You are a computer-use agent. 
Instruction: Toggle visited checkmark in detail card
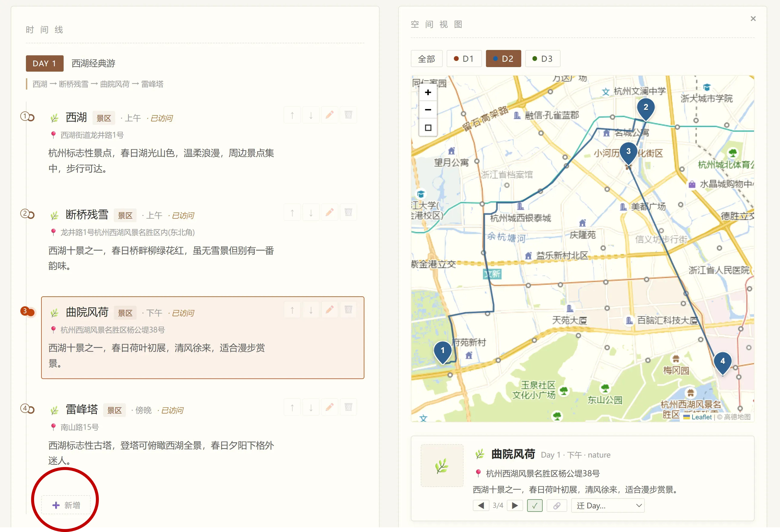click(535, 506)
